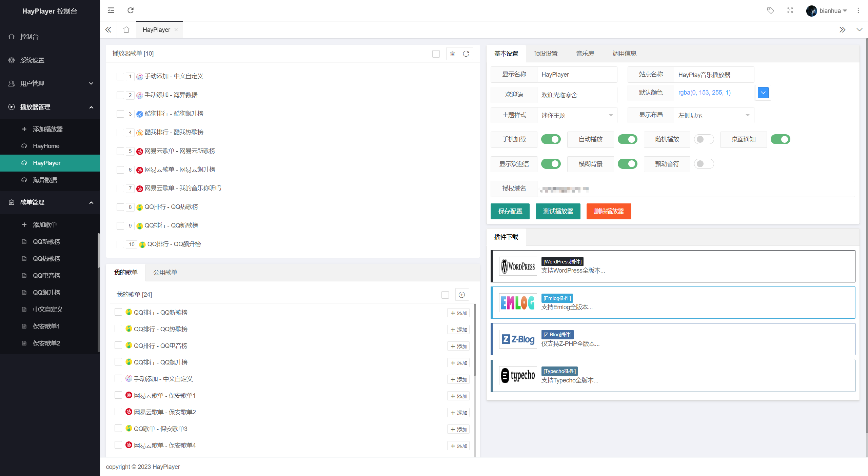Refresh the player playlist list
The width and height of the screenshot is (868, 476).
466,54
